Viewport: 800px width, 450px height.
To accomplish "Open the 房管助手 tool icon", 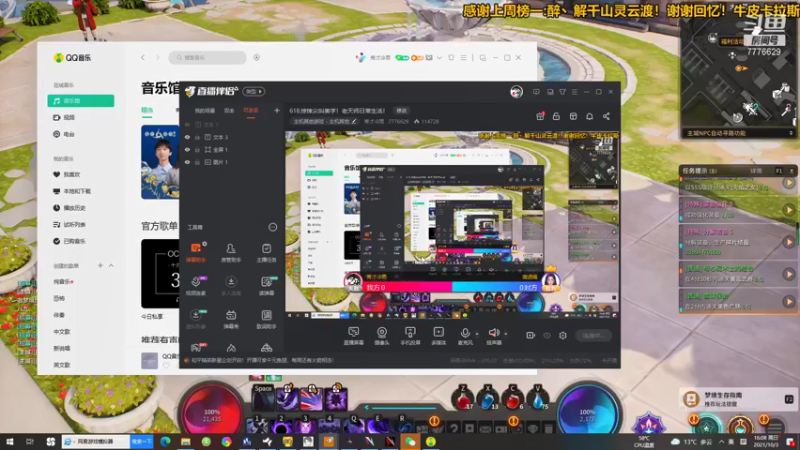I will (x=231, y=252).
